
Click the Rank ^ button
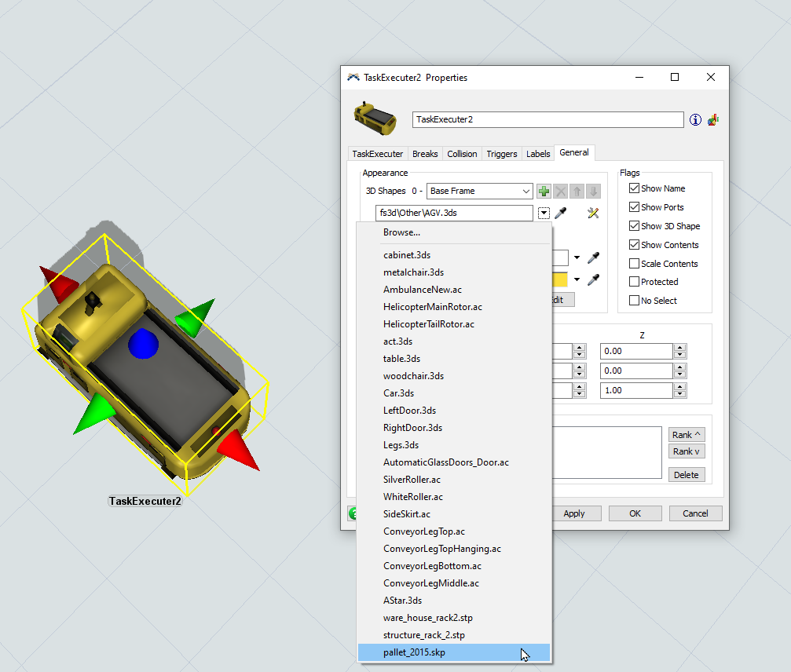pos(687,435)
